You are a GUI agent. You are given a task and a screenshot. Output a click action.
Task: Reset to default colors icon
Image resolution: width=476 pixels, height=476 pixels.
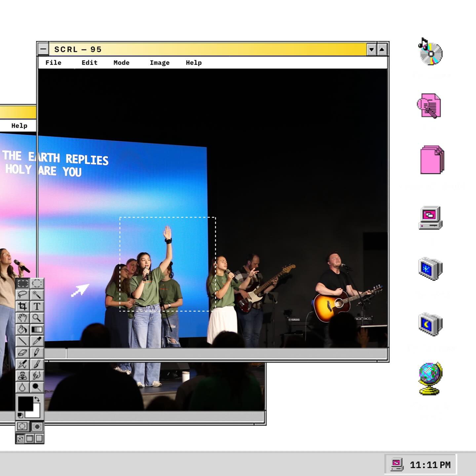[x=20, y=415]
